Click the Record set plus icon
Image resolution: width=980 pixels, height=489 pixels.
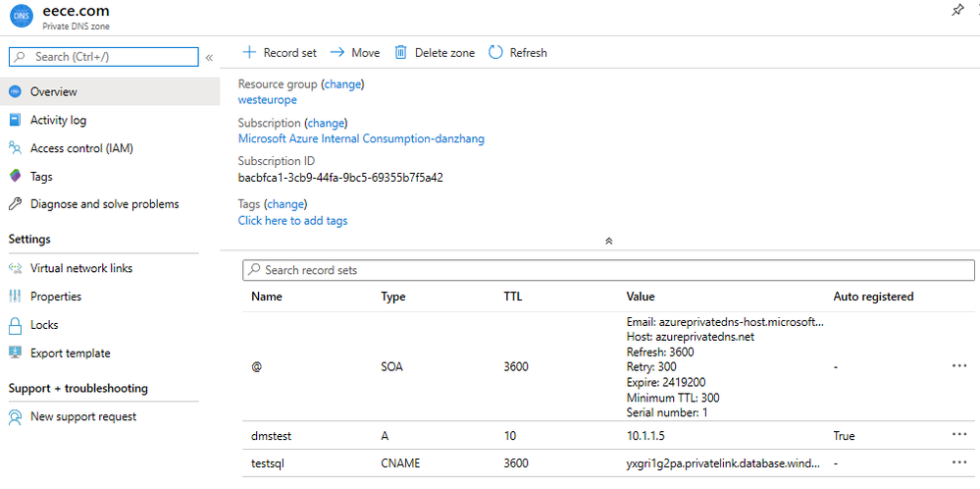(x=248, y=53)
